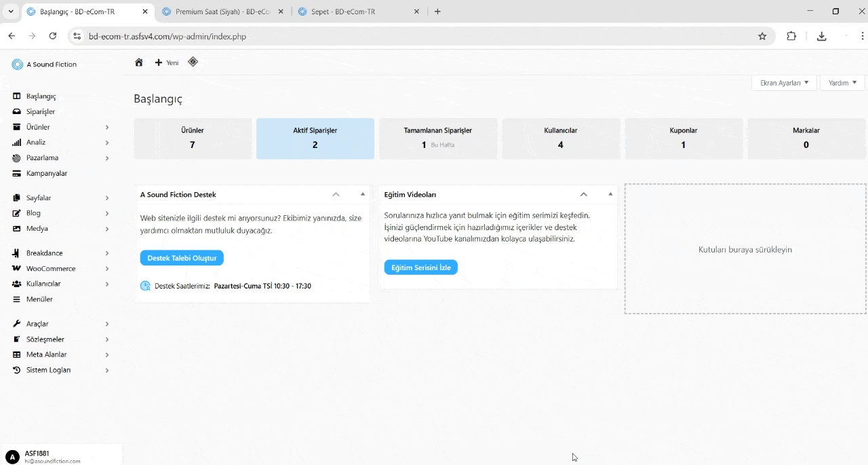The width and height of the screenshot is (868, 465).
Task: Click the clock icon beside Destek Saatlerimiz
Action: click(x=145, y=286)
